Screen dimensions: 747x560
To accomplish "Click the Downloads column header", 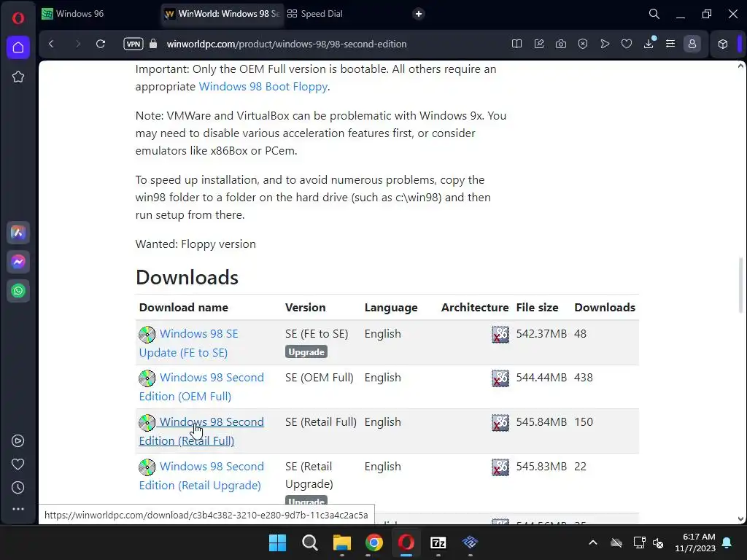I will point(605,308).
